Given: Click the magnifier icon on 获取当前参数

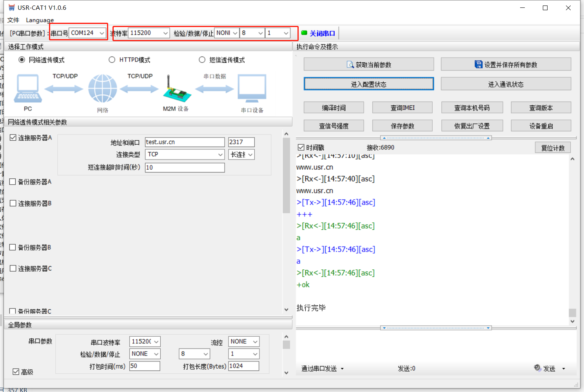Looking at the screenshot, I should [x=350, y=65].
